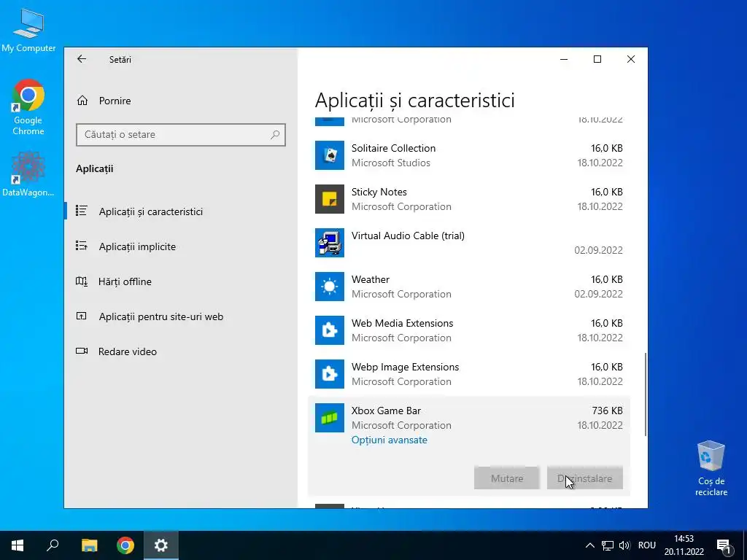The image size is (747, 560).
Task: Click the back arrow in Setări
Action: (x=82, y=59)
